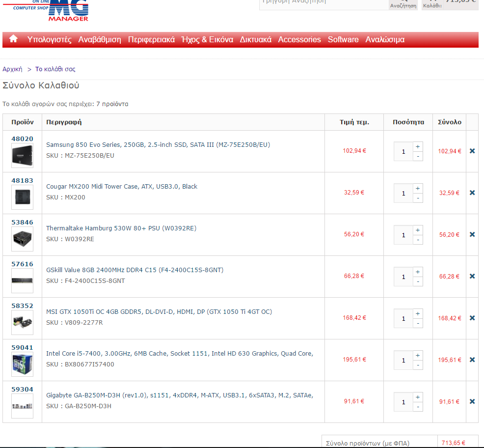Increase Thermaltake Hamburg PSU quantity
Image resolution: width=484 pixels, height=448 pixels.
418,230
